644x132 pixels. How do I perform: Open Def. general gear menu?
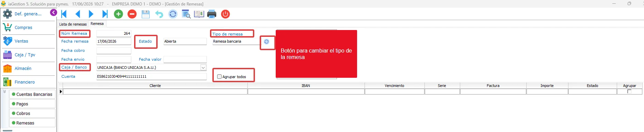(x=28, y=14)
